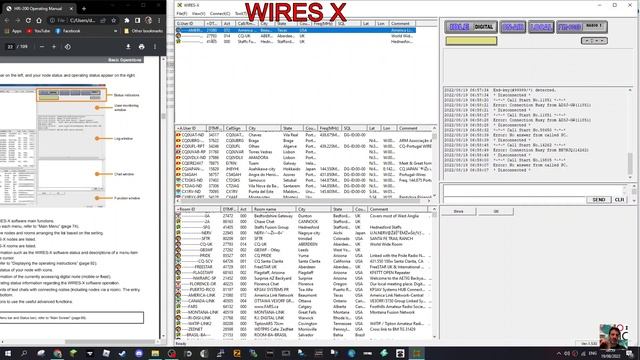Click the node list horizontal scrollbar
The width and height of the screenshot is (640, 360).
coord(304,201)
